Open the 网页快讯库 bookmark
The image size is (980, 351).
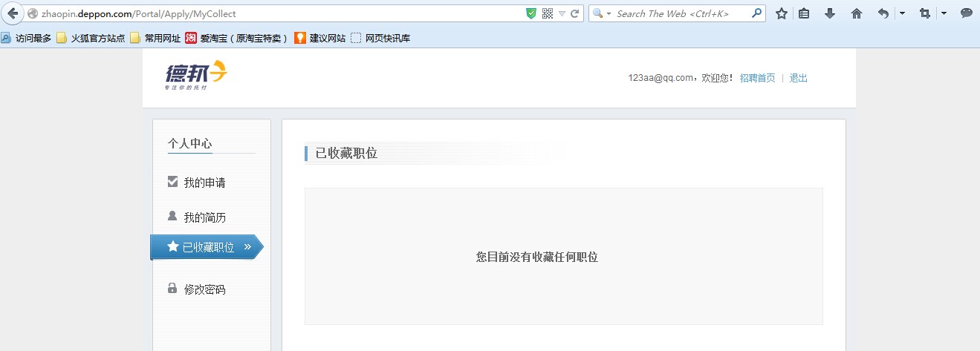pos(380,38)
